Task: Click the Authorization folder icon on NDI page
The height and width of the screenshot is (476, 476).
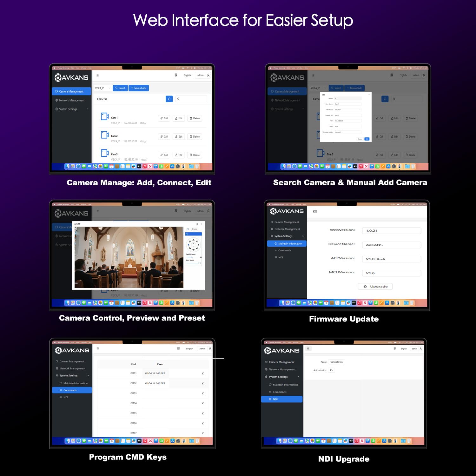Action: [x=331, y=370]
